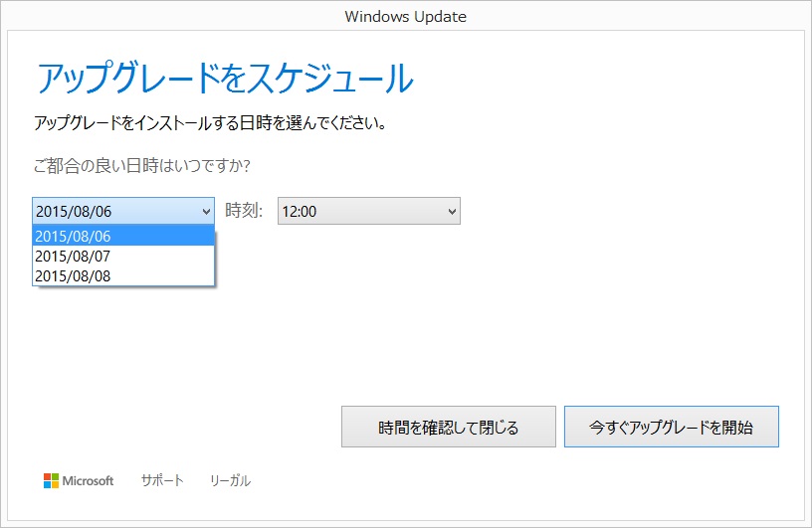The height and width of the screenshot is (528, 812).
Task: Choose 2015/08/07 from the date list
Action: [x=123, y=256]
